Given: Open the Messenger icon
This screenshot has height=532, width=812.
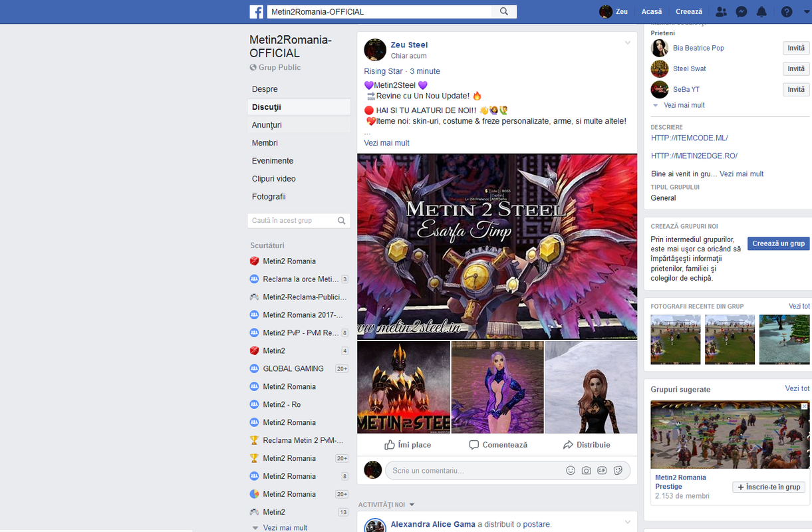Looking at the screenshot, I should point(741,12).
